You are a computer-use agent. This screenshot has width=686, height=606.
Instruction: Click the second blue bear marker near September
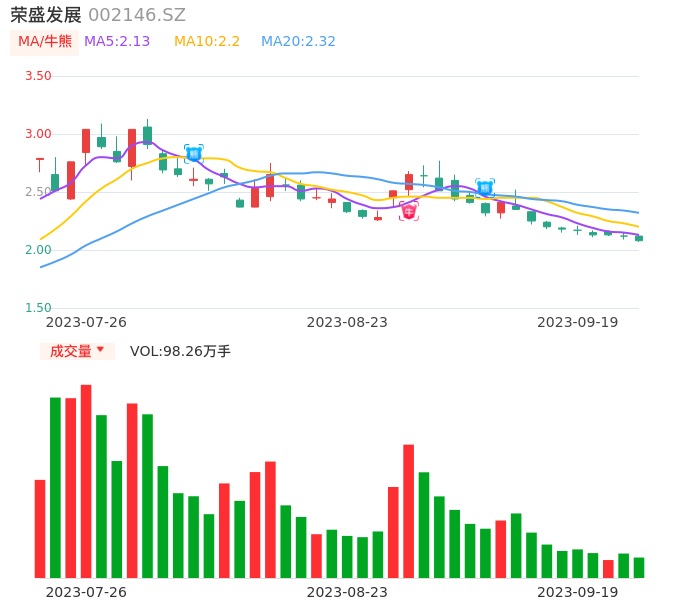click(485, 187)
